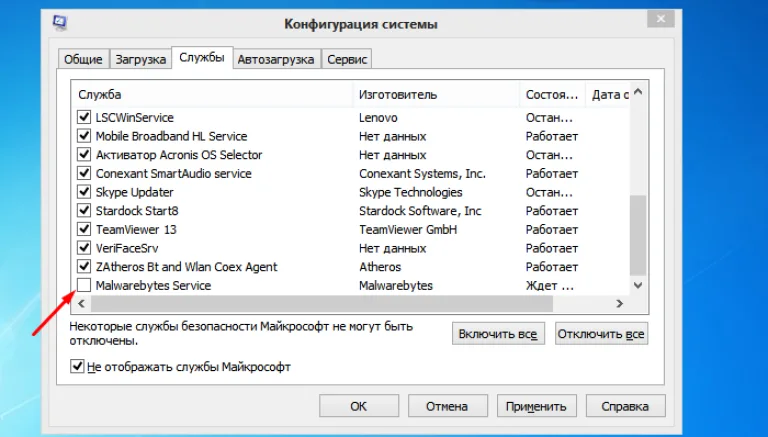Click the Ждет status cell
The image size is (768, 437).
coord(550,285)
